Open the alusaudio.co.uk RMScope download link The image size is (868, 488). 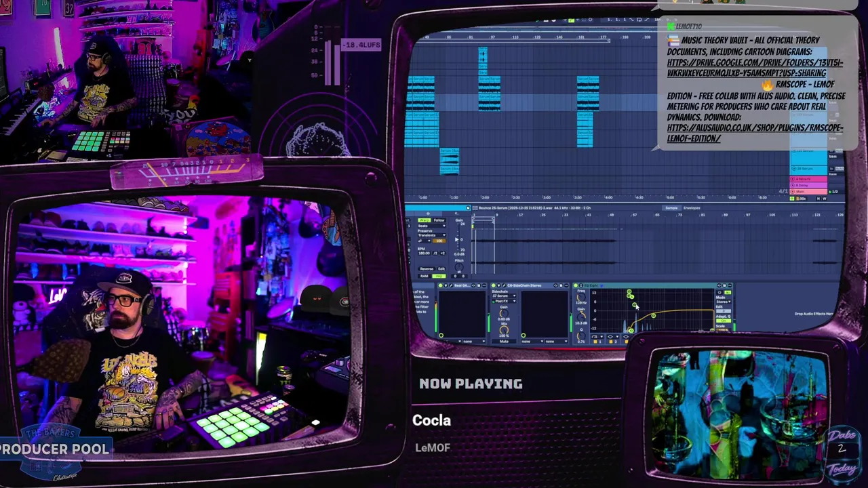tap(755, 133)
